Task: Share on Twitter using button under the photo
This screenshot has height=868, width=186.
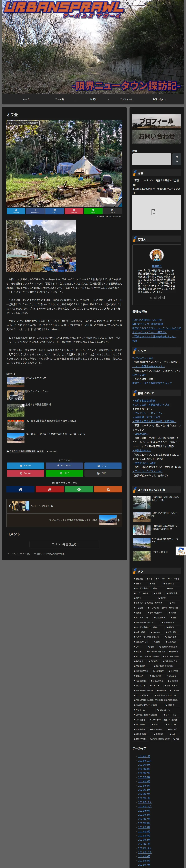Action: coord(16,211)
